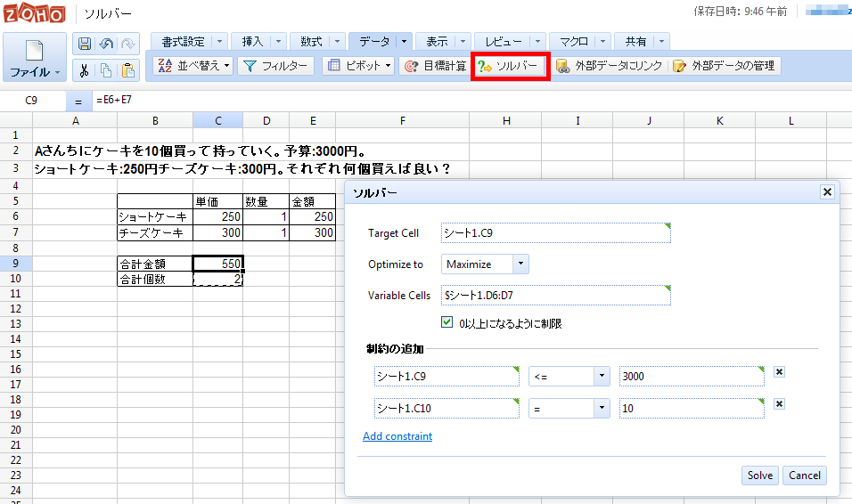Expand the 並べ替え dropdown arrow
852x504 pixels.
[x=227, y=66]
